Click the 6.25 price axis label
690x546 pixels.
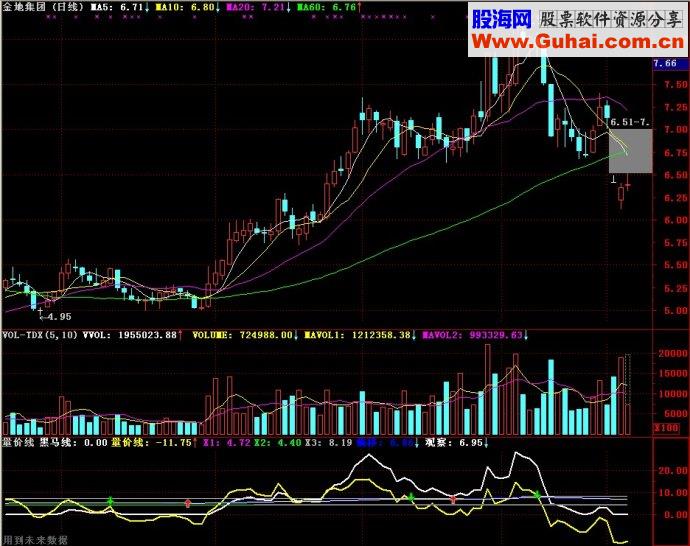point(675,198)
